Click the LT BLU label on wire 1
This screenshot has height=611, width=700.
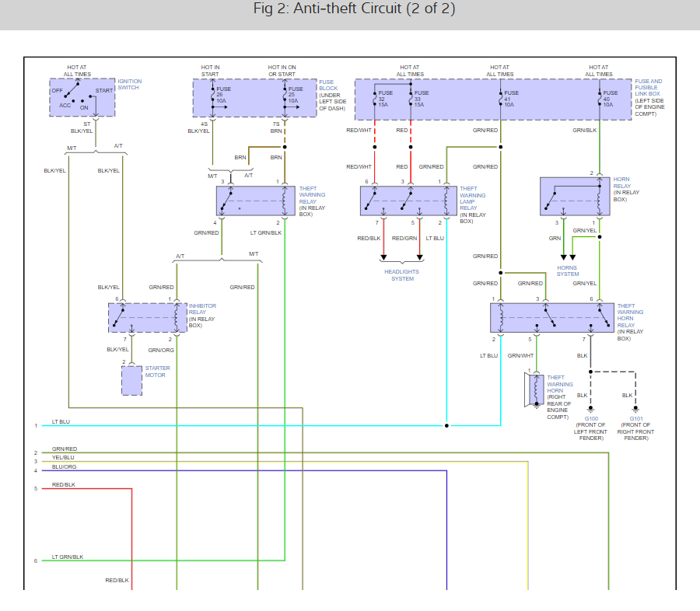click(61, 422)
